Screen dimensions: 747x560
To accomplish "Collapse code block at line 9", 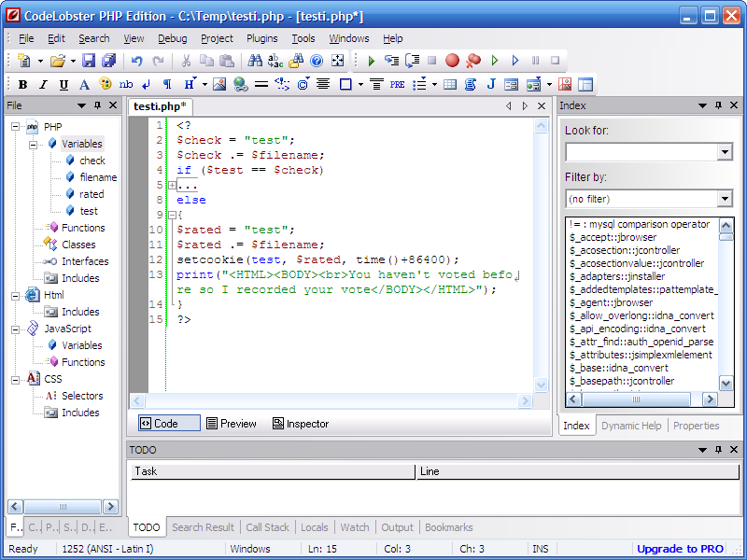I will (x=172, y=216).
